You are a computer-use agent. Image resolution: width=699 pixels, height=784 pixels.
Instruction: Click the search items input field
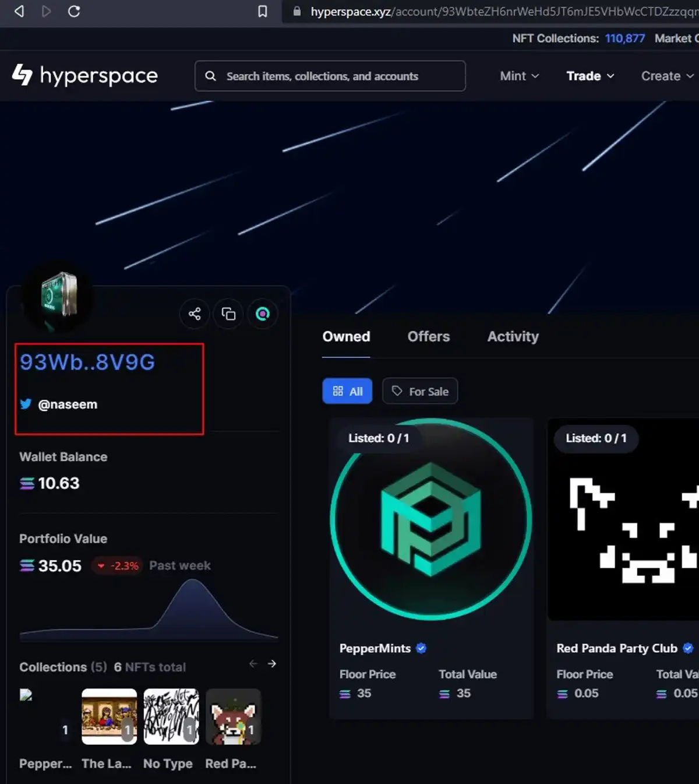(x=330, y=76)
